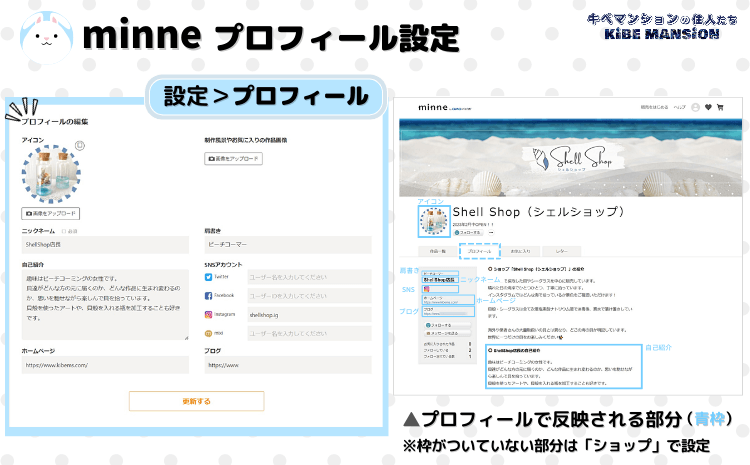Image resolution: width=750 pixels, height=465 pixels.
Task: Click the Facebook icon in SNS accounts
Action: (x=208, y=296)
